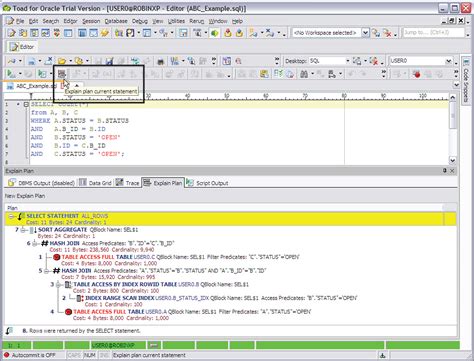The height and width of the screenshot is (361, 474).
Task: Print using the printer toolbar icon
Action: coord(161,61)
